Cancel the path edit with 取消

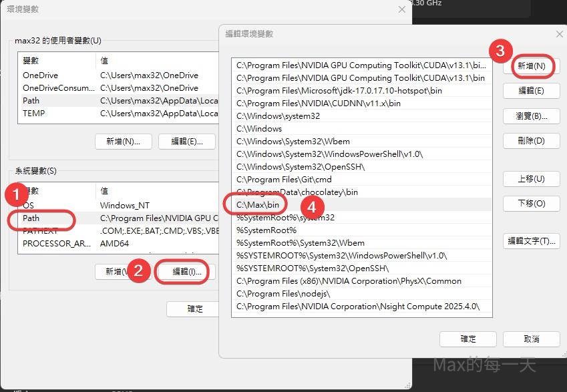click(532, 339)
